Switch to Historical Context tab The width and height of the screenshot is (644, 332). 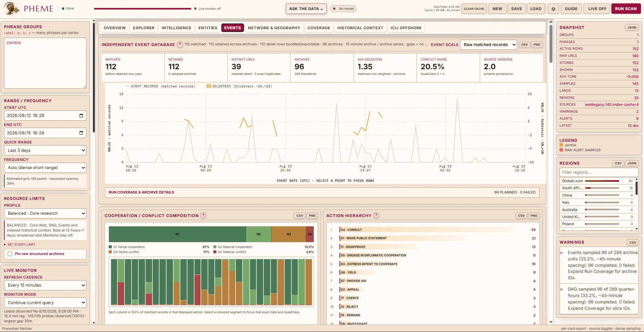click(360, 28)
